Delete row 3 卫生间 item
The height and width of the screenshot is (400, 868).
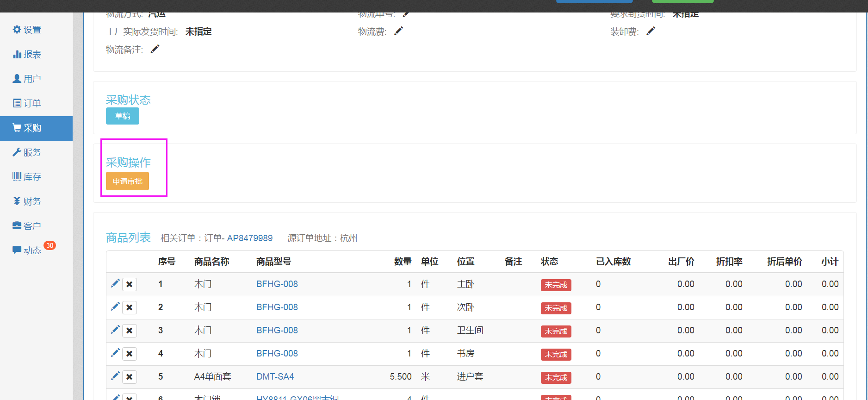[x=130, y=331]
